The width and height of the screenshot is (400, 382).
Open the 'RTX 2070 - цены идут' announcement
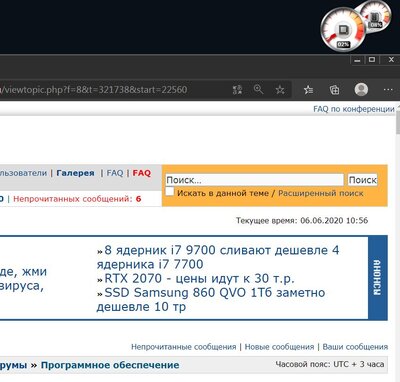tap(199, 278)
